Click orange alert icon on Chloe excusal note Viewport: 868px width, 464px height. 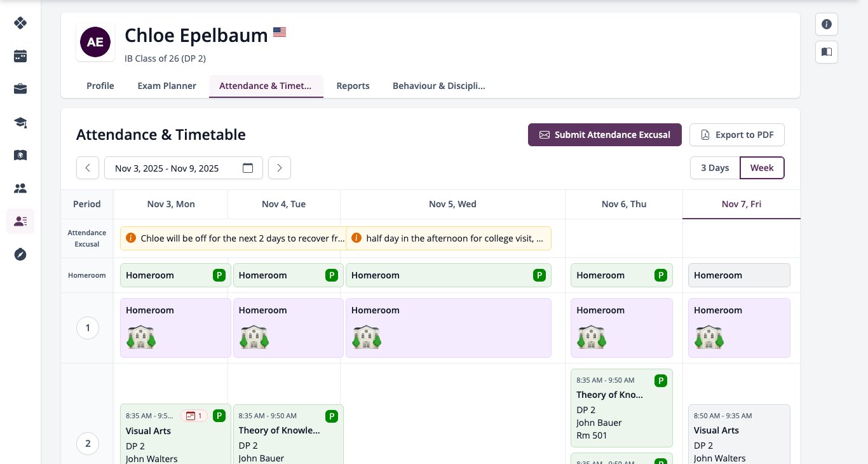click(x=131, y=238)
